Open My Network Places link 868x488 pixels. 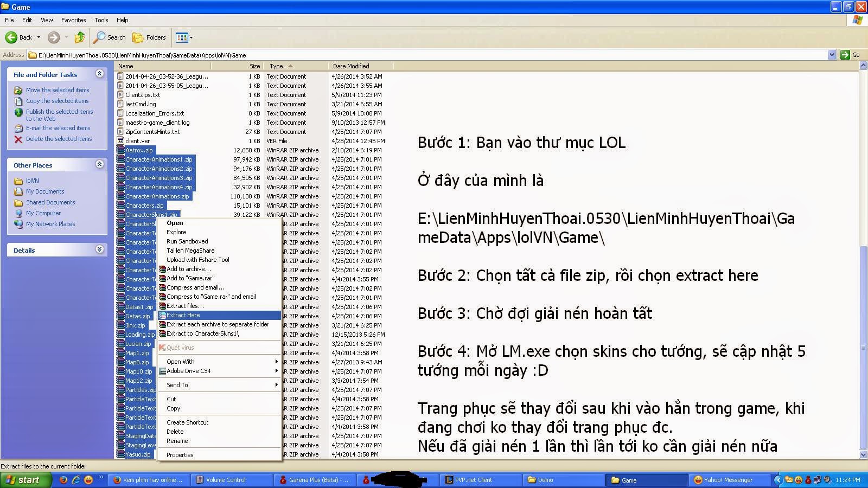coord(50,224)
